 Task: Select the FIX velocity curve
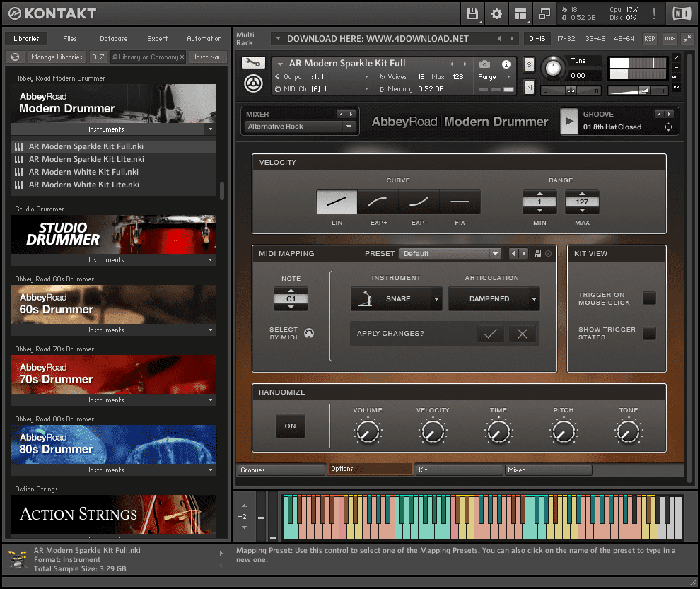pyautogui.click(x=460, y=202)
